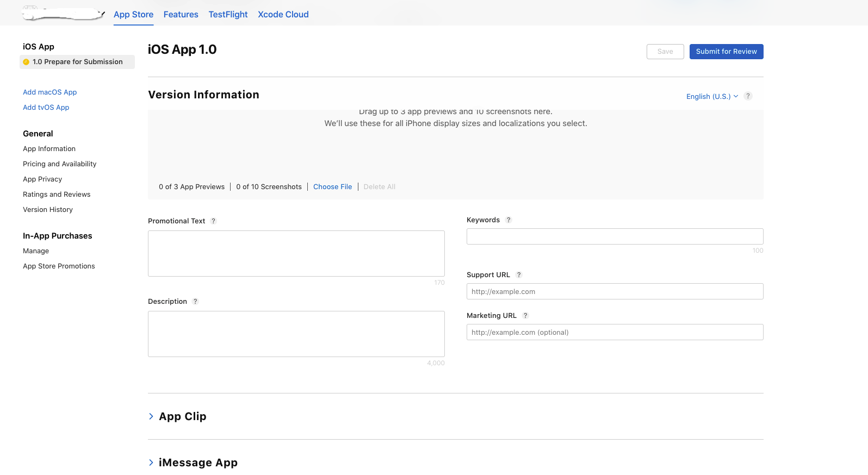
Task: Click help icon beside Marketing URL
Action: pyautogui.click(x=525, y=316)
